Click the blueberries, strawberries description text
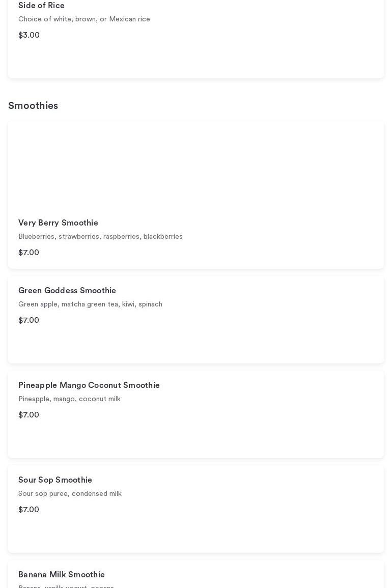 coord(100,237)
